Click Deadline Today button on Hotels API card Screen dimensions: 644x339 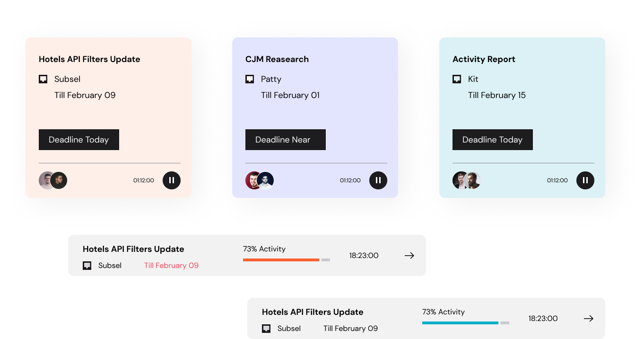pos(79,140)
